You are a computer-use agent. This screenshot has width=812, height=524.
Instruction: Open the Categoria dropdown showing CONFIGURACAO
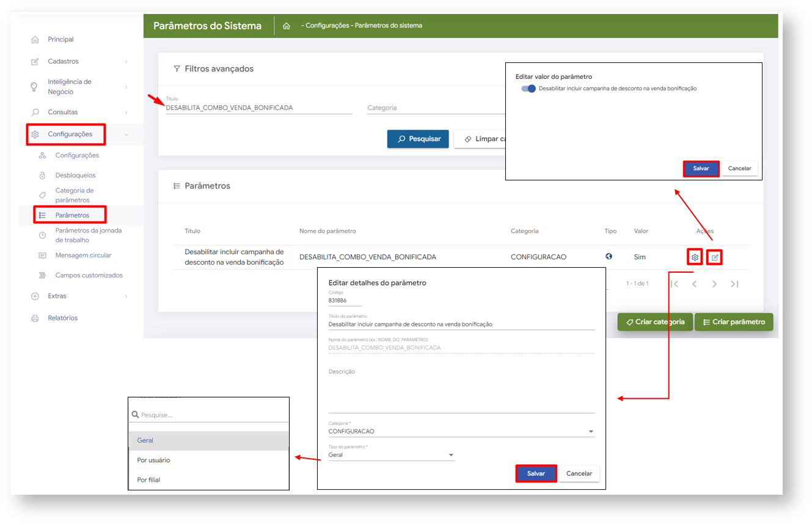coord(461,431)
